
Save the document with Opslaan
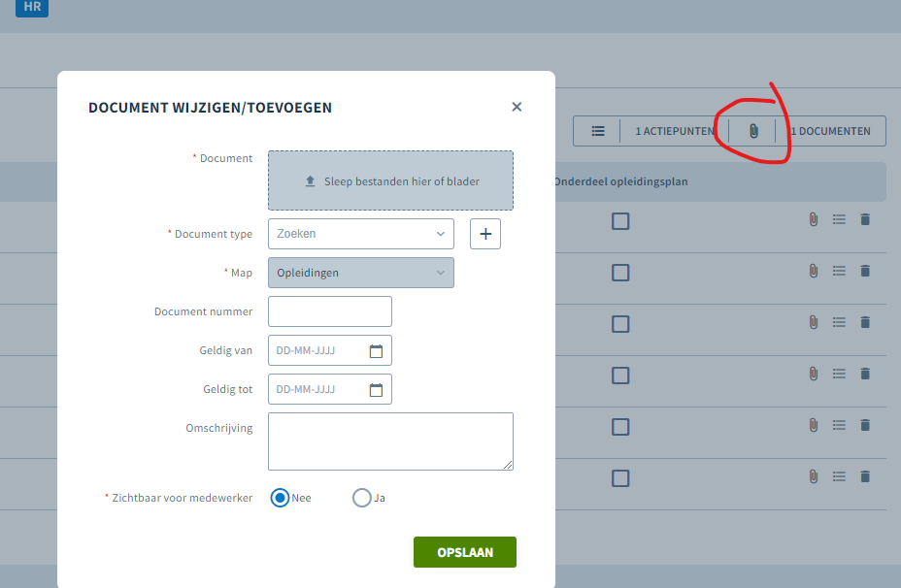pyautogui.click(x=465, y=552)
